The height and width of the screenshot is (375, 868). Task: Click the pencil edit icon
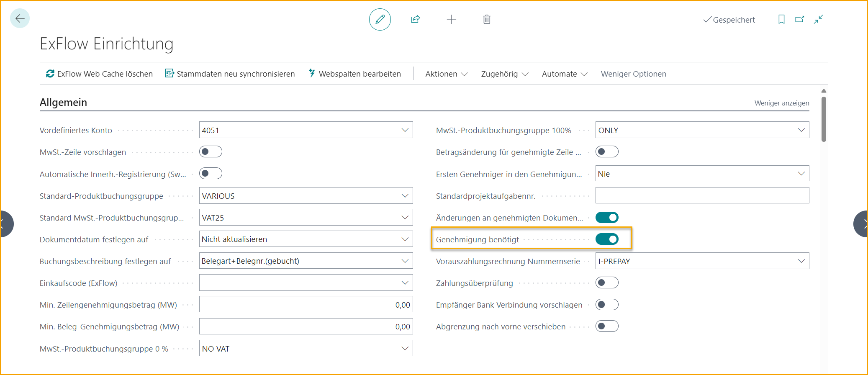(x=380, y=19)
